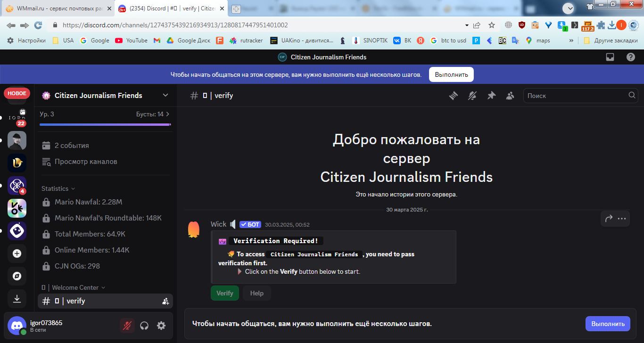Click the server boost progress bar
This screenshot has height=343, width=644.
(x=105, y=124)
